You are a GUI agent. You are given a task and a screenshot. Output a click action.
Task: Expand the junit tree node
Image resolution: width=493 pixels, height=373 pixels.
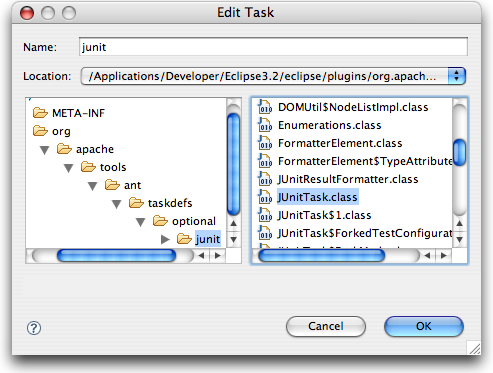pyautogui.click(x=165, y=239)
